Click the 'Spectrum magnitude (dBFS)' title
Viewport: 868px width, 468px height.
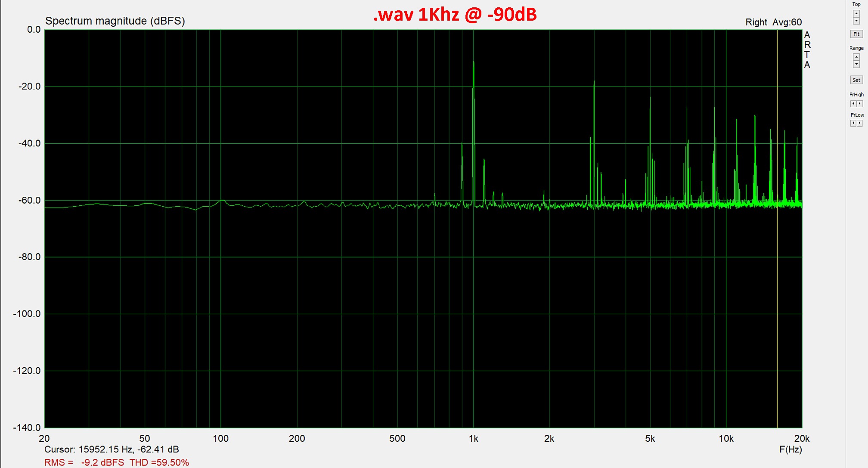coord(115,21)
